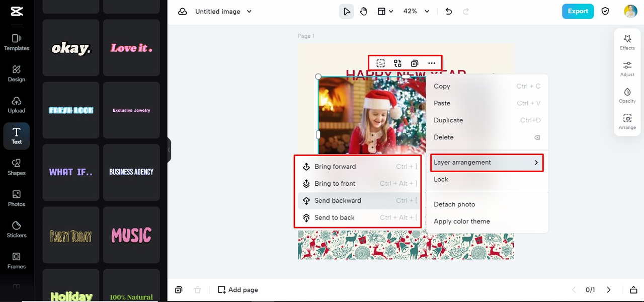Open the more options ellipsis menu
The image size is (644, 302).
432,63
